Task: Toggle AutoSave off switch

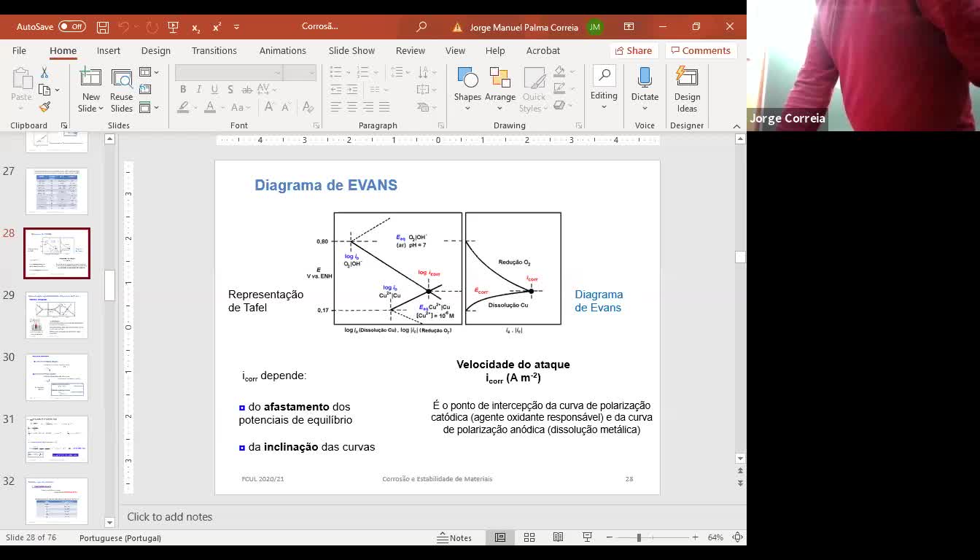Action: (71, 27)
